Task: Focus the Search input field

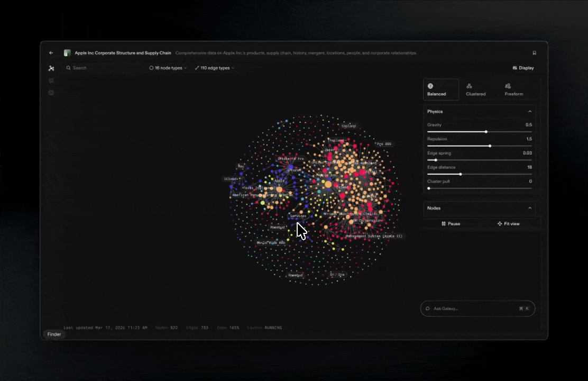Action: pos(105,68)
